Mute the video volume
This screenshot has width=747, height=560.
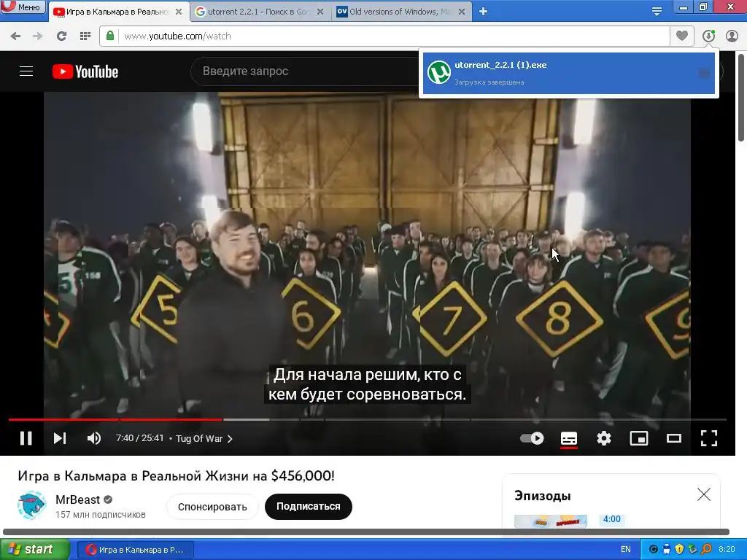point(94,438)
